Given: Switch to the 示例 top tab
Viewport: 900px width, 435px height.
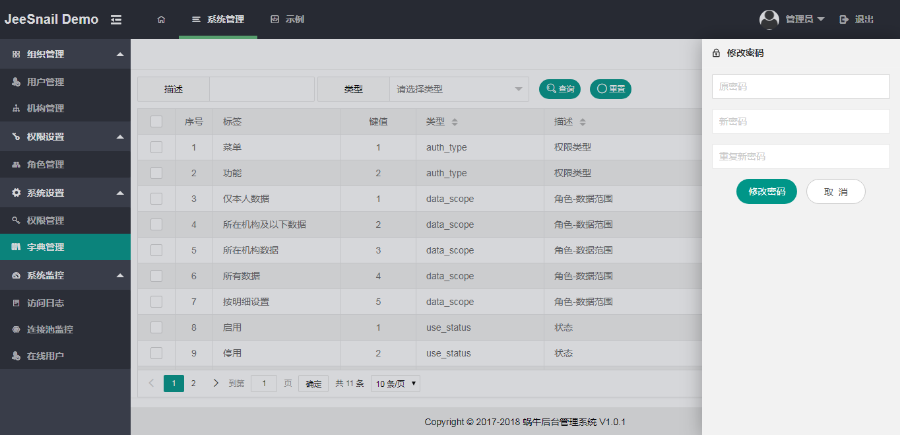Looking at the screenshot, I should tap(287, 20).
